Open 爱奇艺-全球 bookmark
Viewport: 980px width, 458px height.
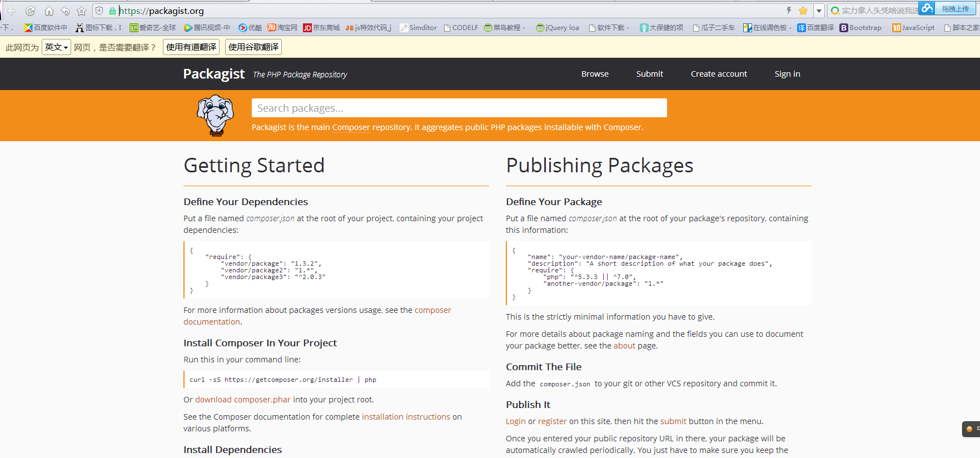(x=152, y=27)
